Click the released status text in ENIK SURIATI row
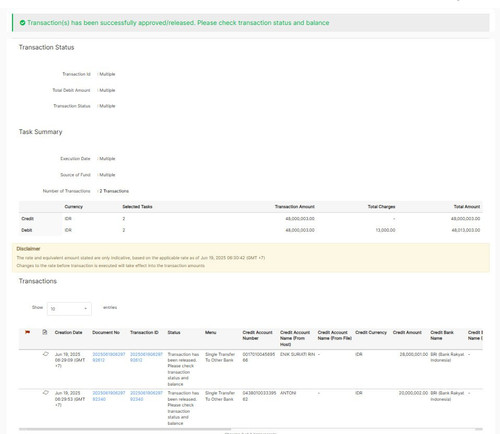The width and height of the screenshot is (500, 434). (x=183, y=369)
